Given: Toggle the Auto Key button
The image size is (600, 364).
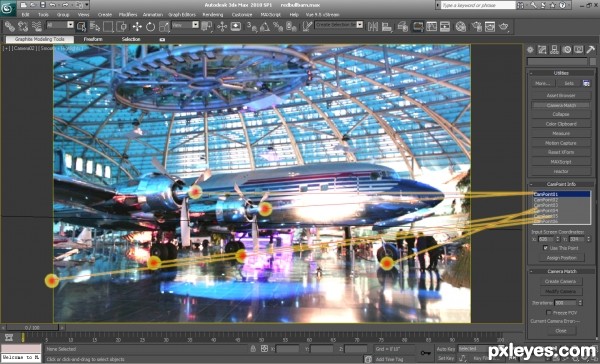Looking at the screenshot, I should pos(446,349).
